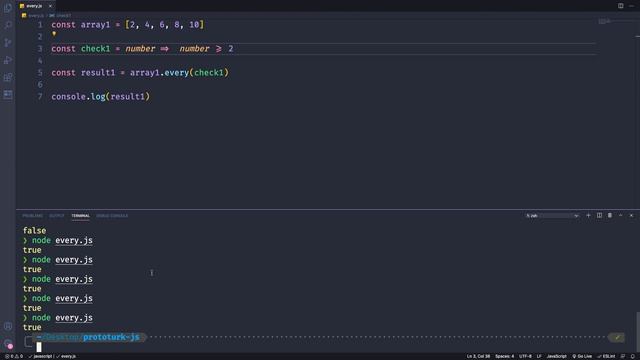640x360 pixels.
Task: Change end of line sequence LF
Action: (x=539, y=356)
